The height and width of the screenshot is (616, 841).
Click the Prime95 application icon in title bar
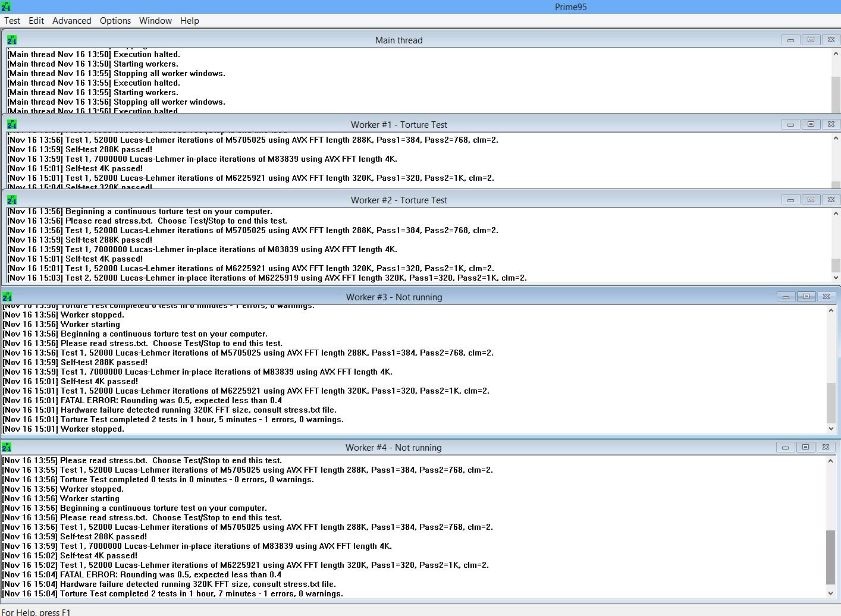pyautogui.click(x=6, y=7)
